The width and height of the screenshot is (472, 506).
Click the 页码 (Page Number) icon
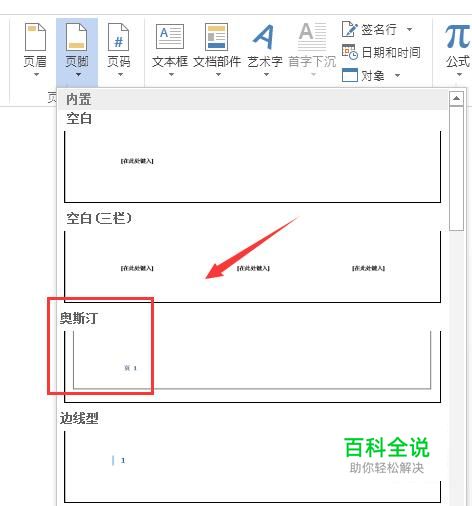(118, 37)
